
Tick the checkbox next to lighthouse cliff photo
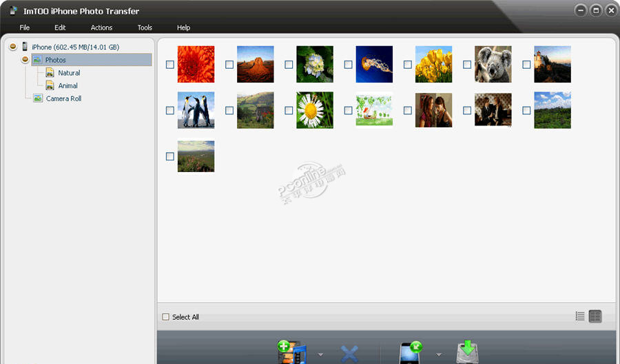(x=526, y=65)
